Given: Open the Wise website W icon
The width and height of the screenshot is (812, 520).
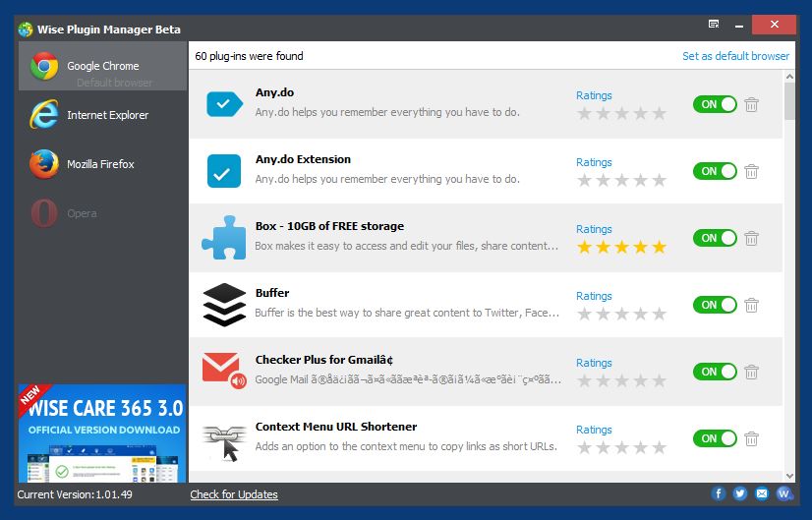Looking at the screenshot, I should [784, 493].
